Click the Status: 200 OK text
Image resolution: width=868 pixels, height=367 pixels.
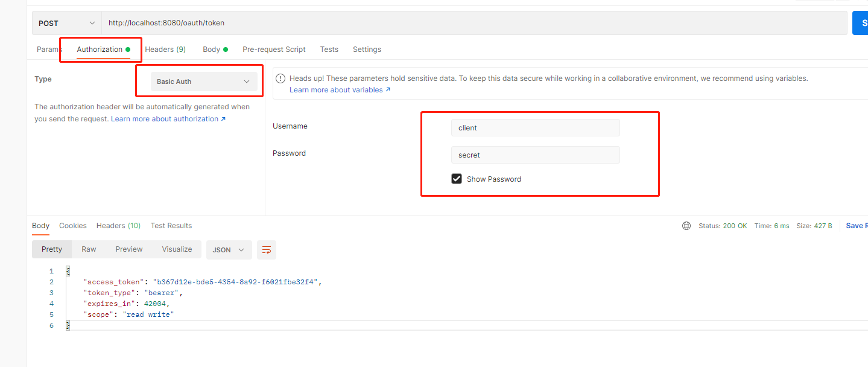723,226
